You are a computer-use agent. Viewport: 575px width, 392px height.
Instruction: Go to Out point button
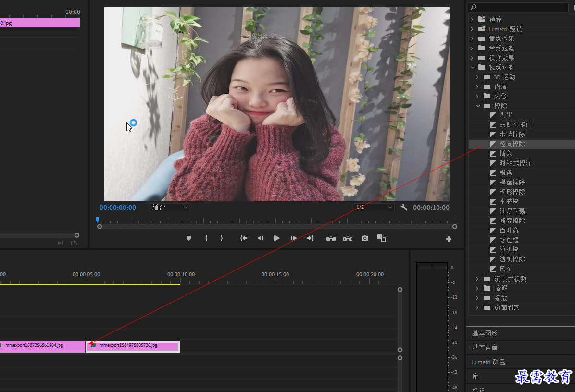[x=310, y=238]
